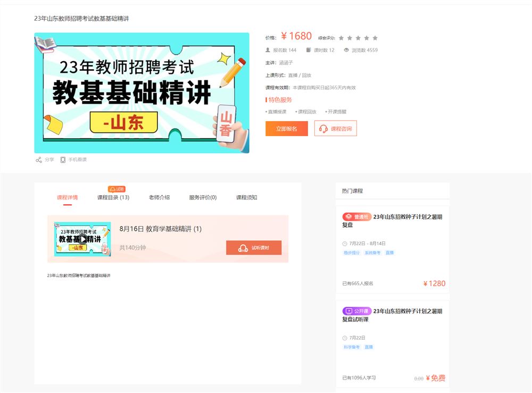532x393 pixels.
Task: Click 已有665人报名 text
Action: tap(358, 283)
